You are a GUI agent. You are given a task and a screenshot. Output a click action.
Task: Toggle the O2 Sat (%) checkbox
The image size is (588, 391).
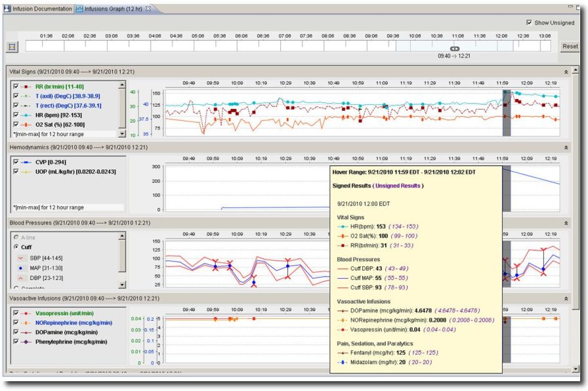(16, 125)
